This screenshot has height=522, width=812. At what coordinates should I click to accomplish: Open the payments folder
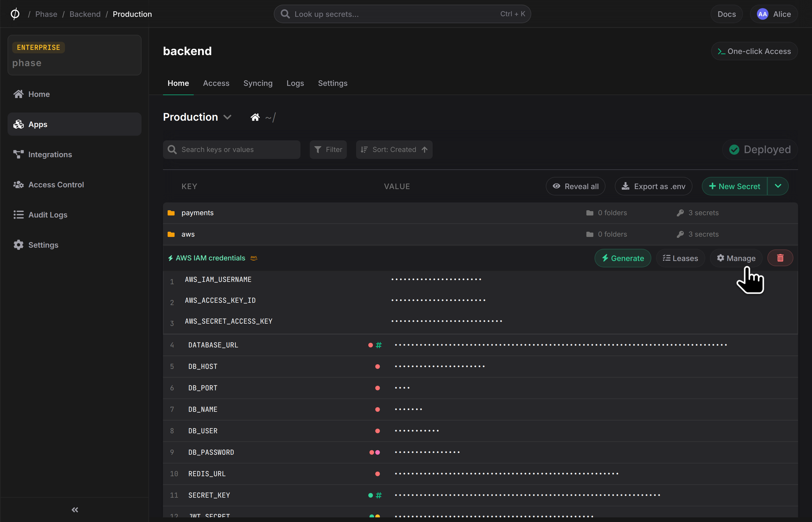click(480, 213)
